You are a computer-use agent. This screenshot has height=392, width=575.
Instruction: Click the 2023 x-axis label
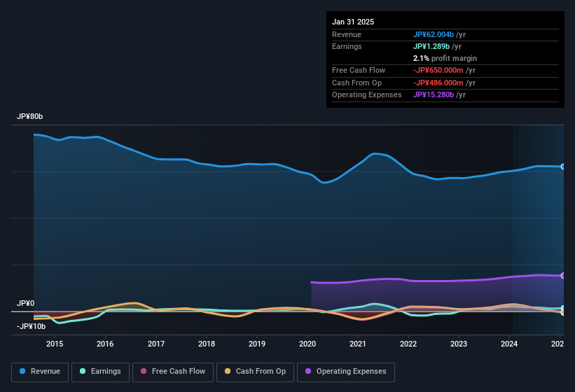tap(459, 344)
